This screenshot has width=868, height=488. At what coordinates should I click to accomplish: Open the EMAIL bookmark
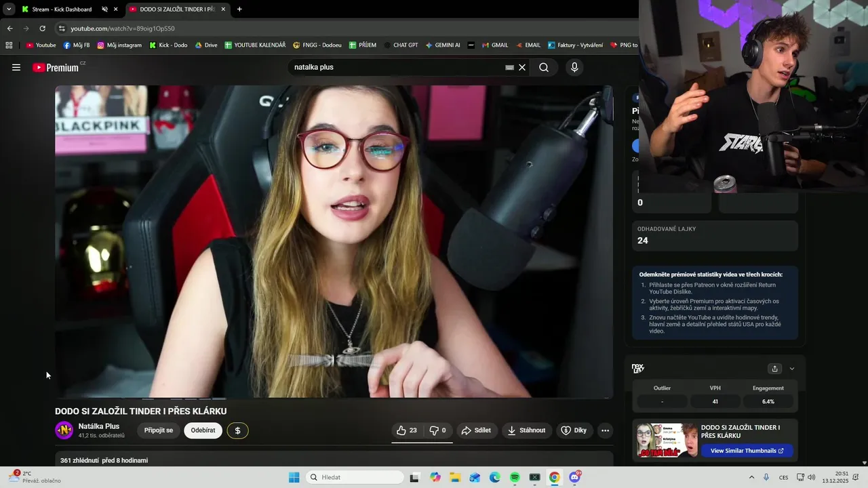coord(528,45)
